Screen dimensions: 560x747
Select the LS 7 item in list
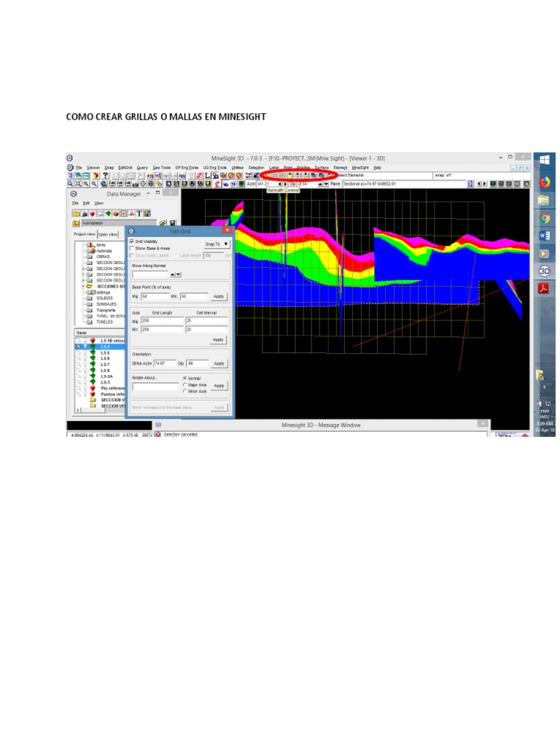coord(105,365)
